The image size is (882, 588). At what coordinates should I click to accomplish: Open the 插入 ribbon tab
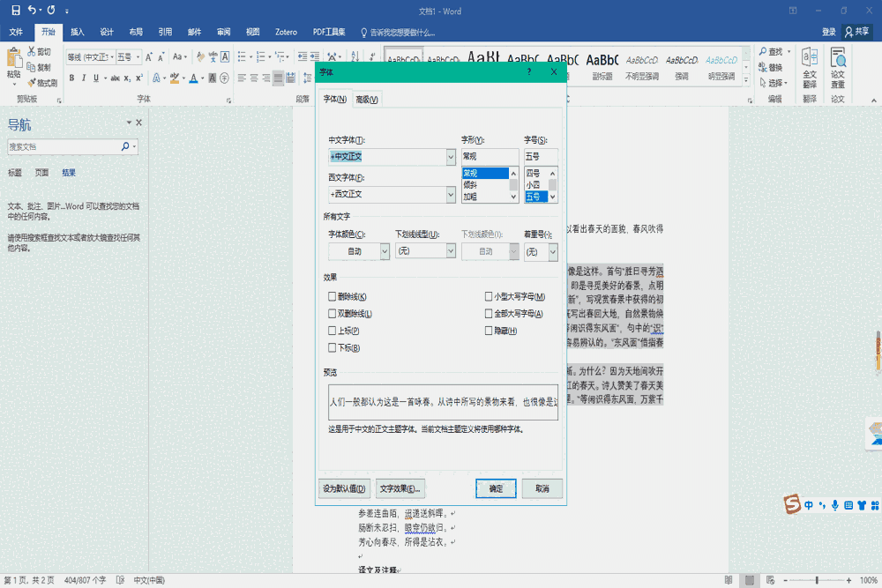(x=76, y=32)
